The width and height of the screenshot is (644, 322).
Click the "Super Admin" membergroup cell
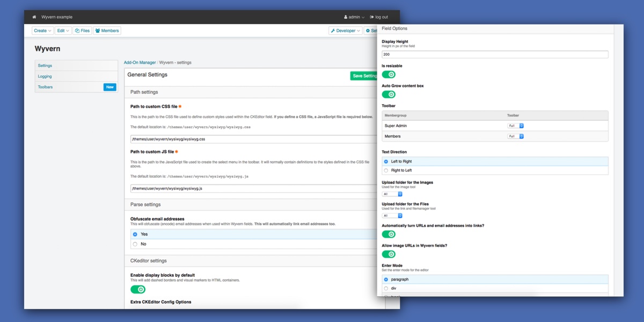pos(396,126)
